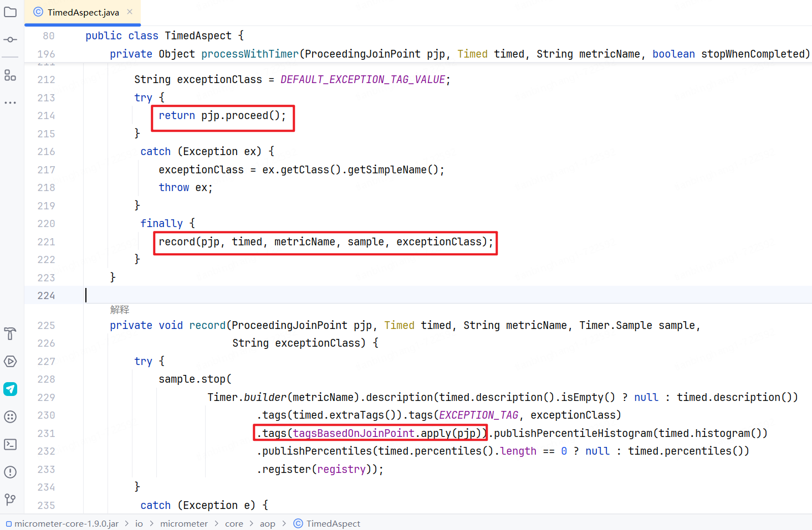Expand the TimedAspect breadcrumb item
This screenshot has height=530, width=812.
(x=333, y=523)
